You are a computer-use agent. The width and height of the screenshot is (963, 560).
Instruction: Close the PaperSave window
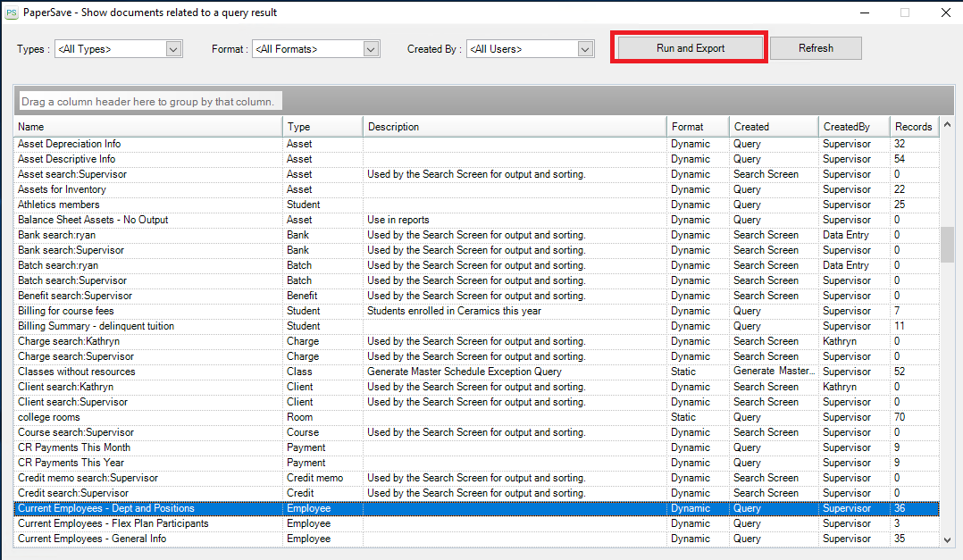pos(945,13)
